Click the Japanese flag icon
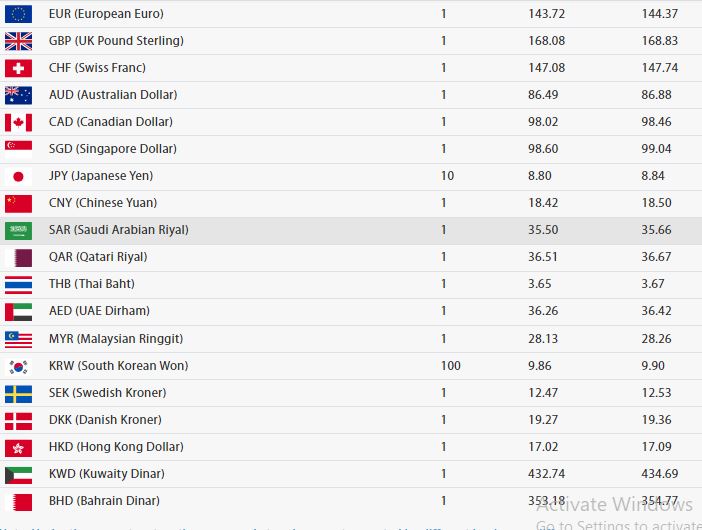Viewport: 702px width, 530px height. [18, 176]
